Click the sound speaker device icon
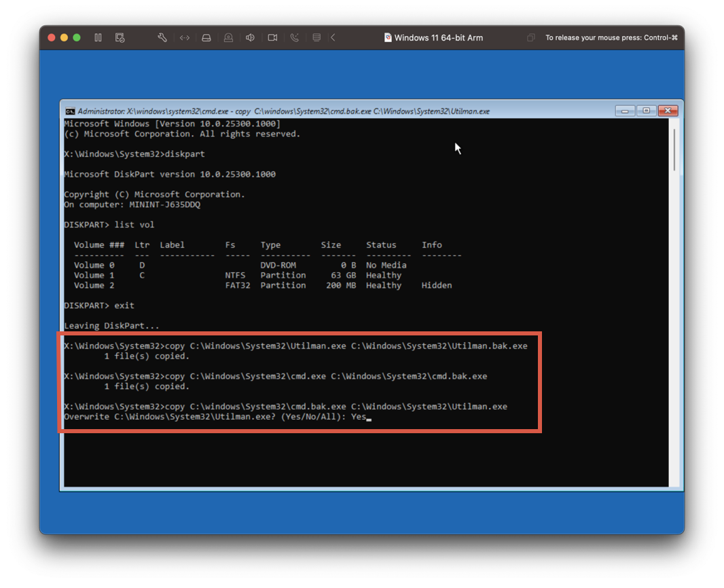This screenshot has width=724, height=588. tap(250, 38)
